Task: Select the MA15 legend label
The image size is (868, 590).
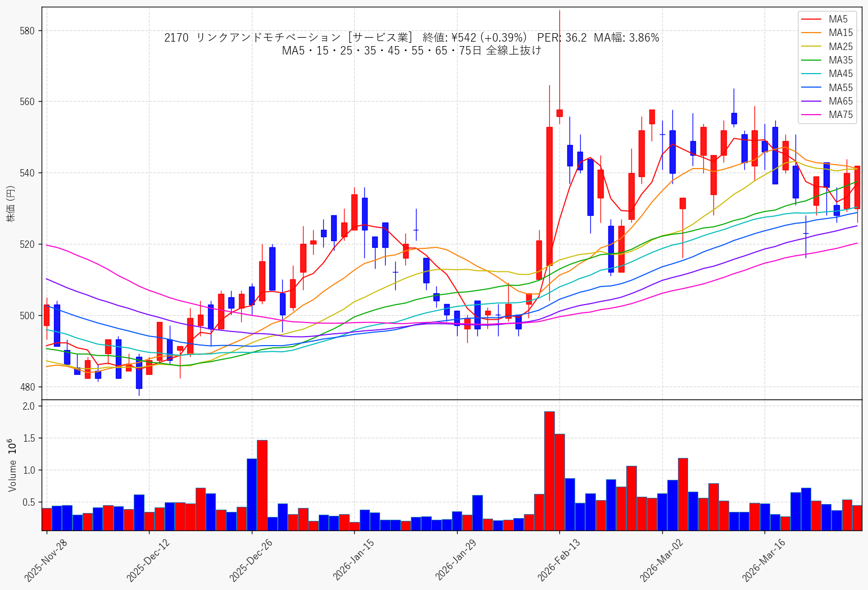Action: [841, 33]
